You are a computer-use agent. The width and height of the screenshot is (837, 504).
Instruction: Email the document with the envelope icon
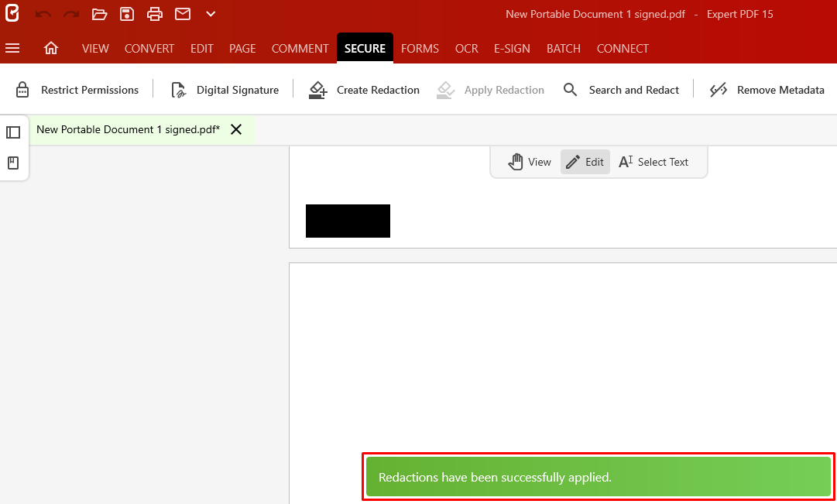(x=183, y=14)
